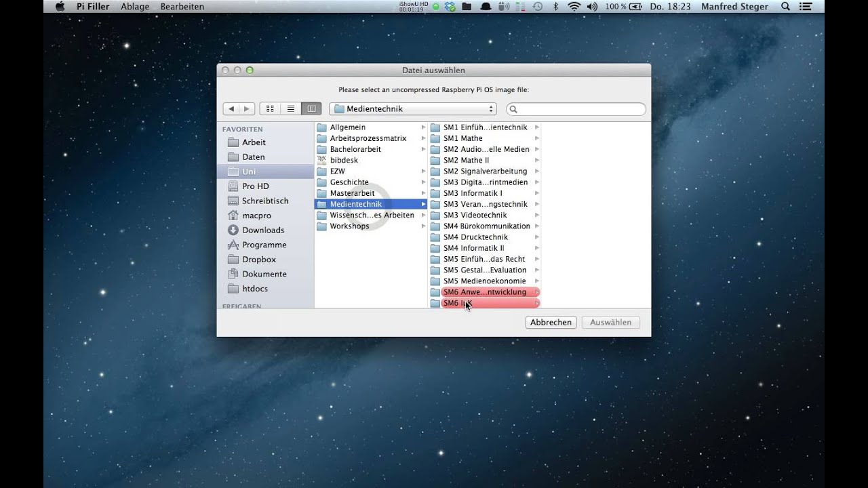Image resolution: width=868 pixels, height=488 pixels.
Task: Click the back navigation arrow
Action: [231, 108]
